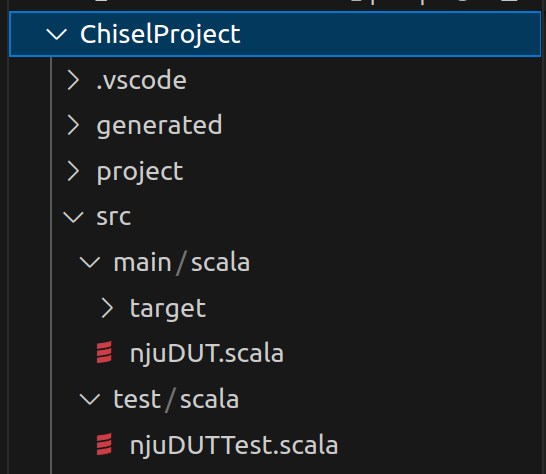Screen dimensions: 546x474
Task: Collapse the ChiselProject root folder chevron
Action: [x=56, y=34]
